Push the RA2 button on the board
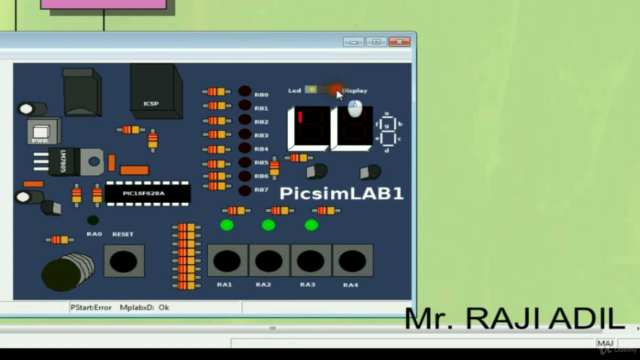This screenshot has height=360, width=640. pos(269,261)
